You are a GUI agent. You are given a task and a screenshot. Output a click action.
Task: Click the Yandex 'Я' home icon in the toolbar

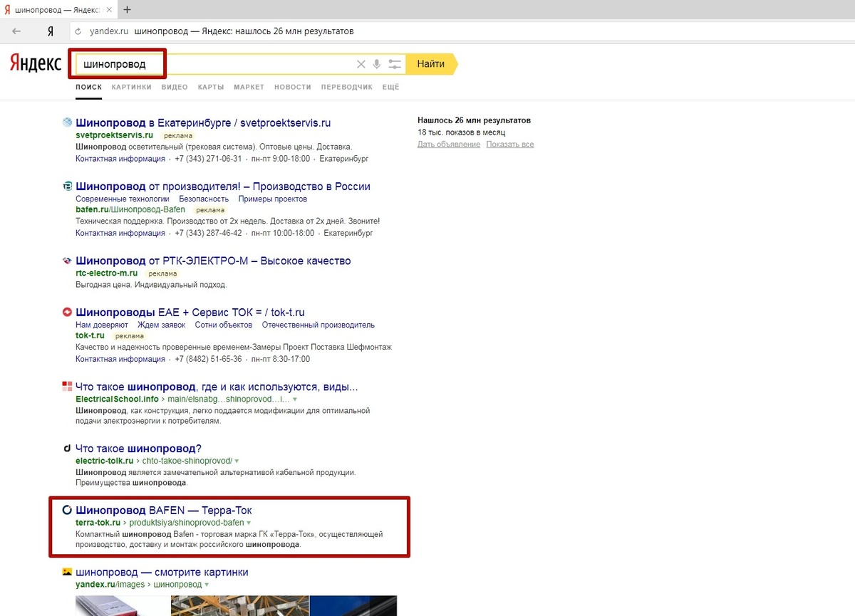click(x=50, y=31)
